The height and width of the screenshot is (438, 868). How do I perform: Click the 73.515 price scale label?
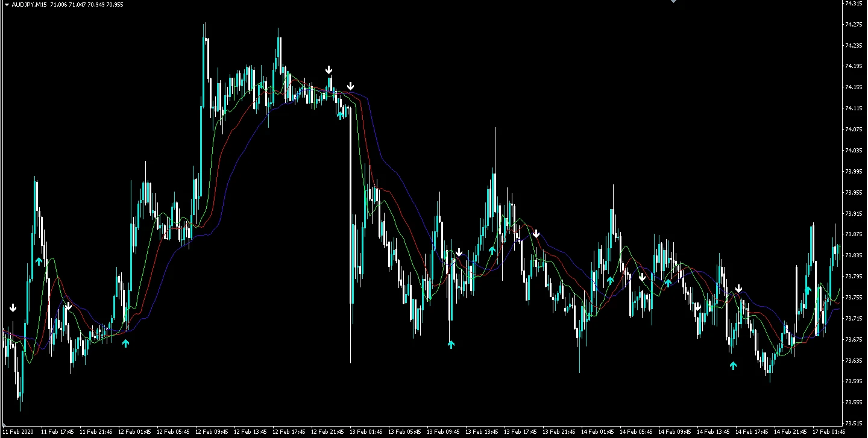pyautogui.click(x=853, y=423)
